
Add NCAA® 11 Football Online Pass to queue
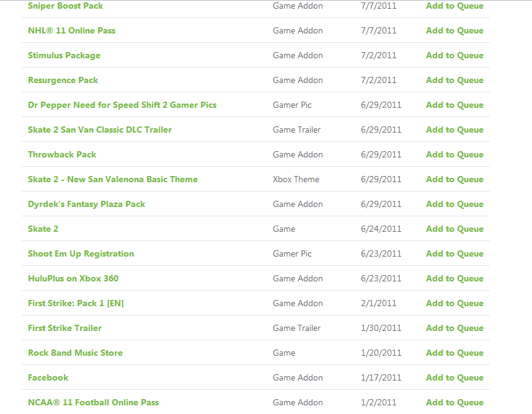(454, 402)
